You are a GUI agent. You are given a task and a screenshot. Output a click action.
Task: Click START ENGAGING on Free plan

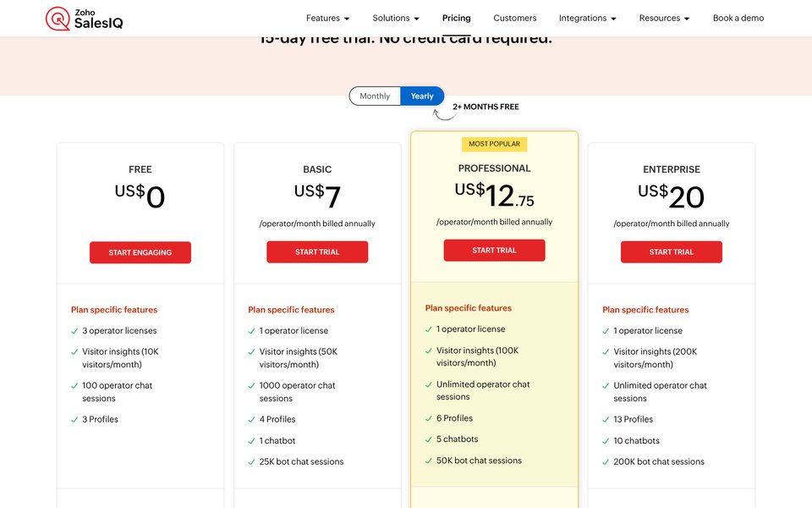point(140,252)
